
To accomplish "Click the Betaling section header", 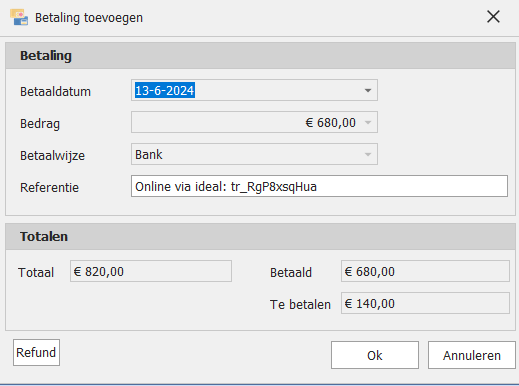I will pos(260,56).
